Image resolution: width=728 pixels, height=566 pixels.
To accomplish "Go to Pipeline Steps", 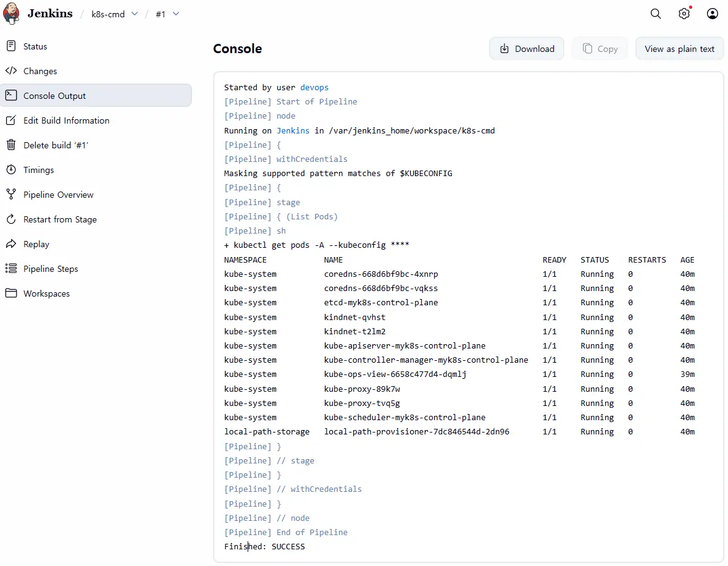I will pyautogui.click(x=51, y=269).
